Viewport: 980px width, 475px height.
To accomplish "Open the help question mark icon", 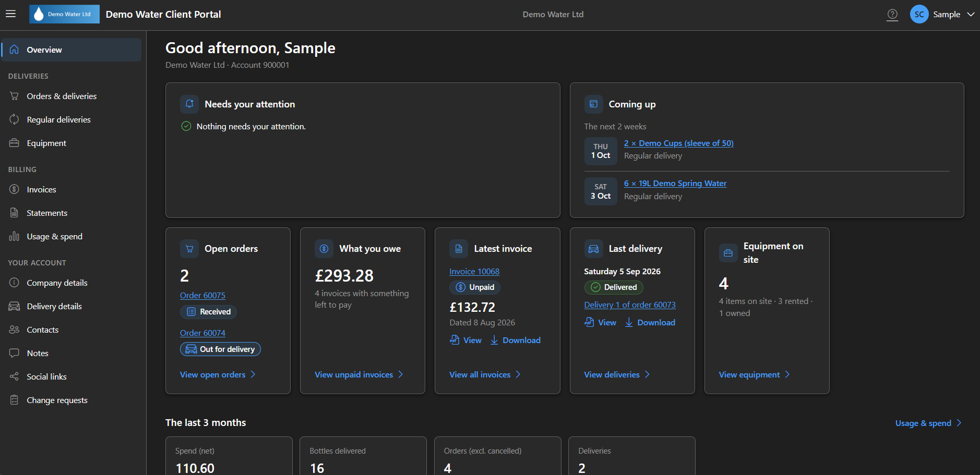I will click(892, 15).
